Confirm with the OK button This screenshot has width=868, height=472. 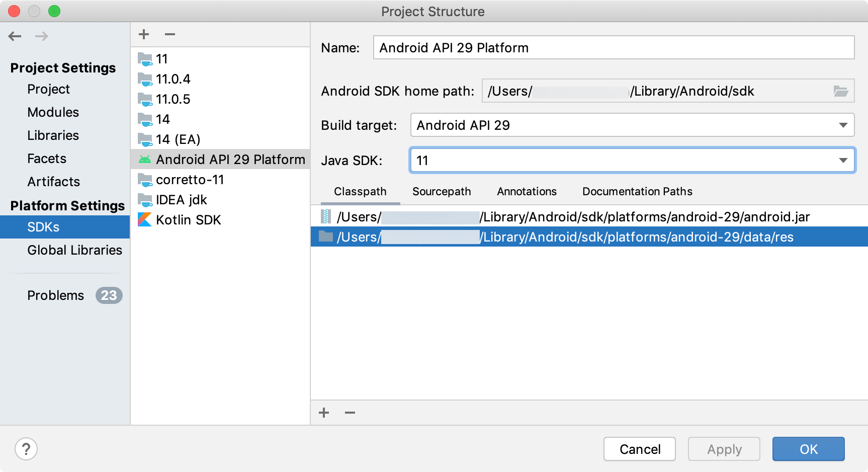pyautogui.click(x=808, y=449)
